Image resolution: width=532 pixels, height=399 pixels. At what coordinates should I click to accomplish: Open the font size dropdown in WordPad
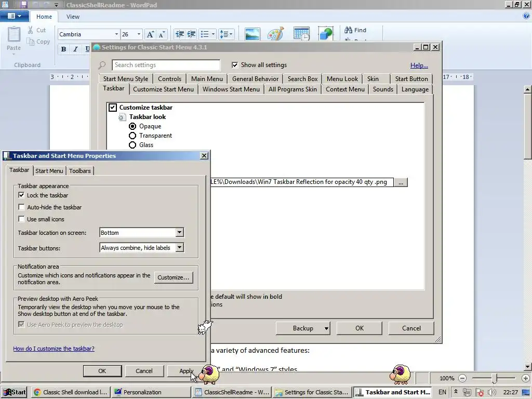(x=138, y=34)
